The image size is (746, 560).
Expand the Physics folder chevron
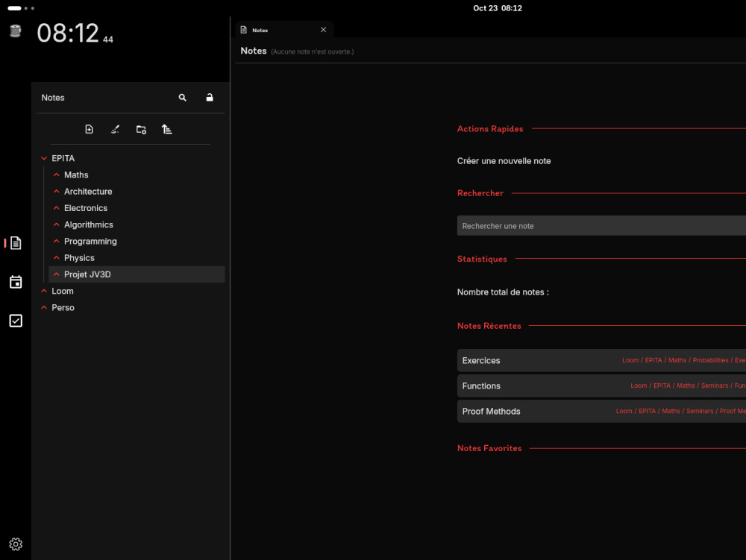(56, 258)
